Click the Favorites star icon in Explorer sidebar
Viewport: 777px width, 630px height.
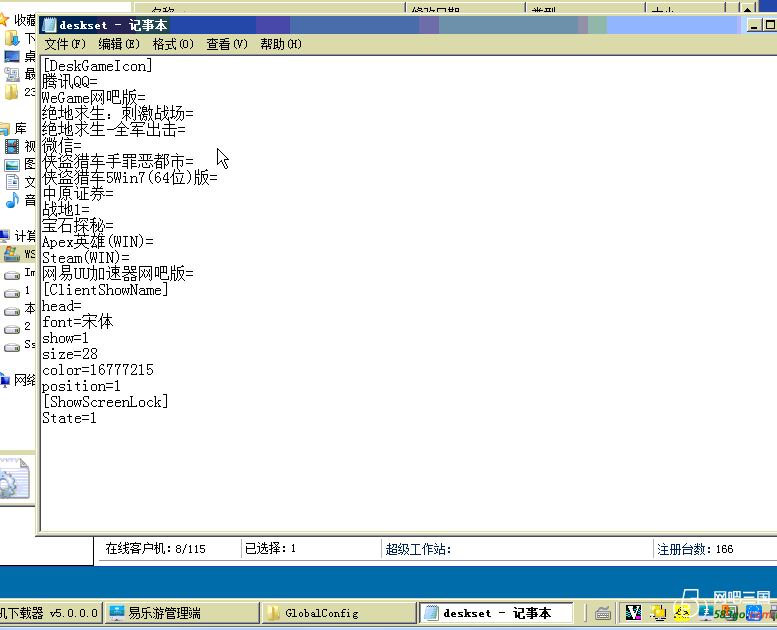4,20
